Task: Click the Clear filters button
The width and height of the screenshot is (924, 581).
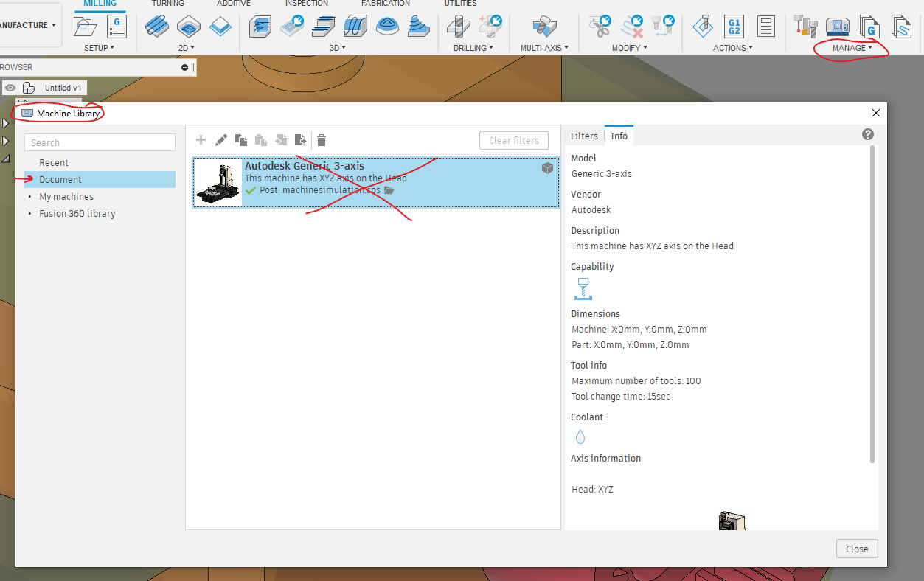Action: 514,140
